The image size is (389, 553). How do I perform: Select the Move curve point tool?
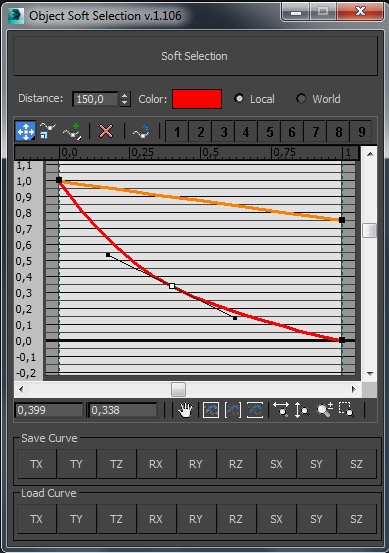tap(25, 132)
